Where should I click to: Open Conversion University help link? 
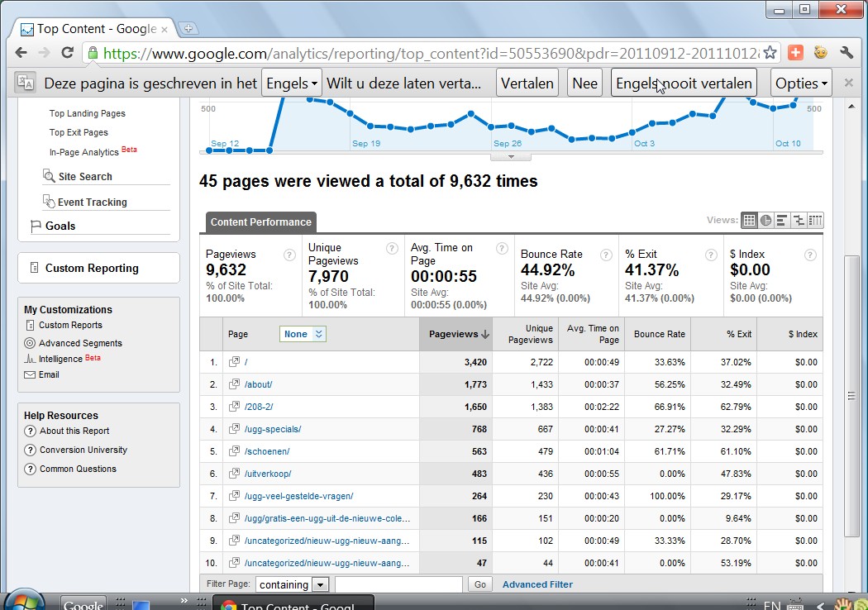click(83, 450)
